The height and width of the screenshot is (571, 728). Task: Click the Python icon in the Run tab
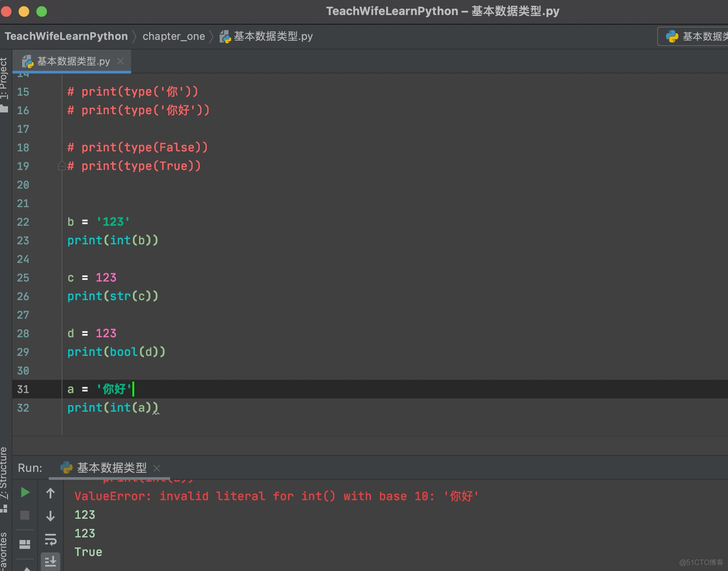point(66,468)
